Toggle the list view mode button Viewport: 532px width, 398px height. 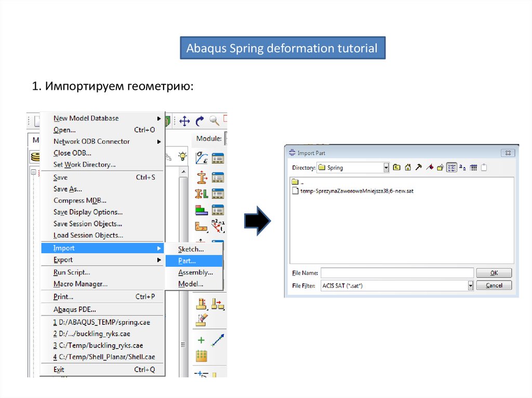point(451,168)
